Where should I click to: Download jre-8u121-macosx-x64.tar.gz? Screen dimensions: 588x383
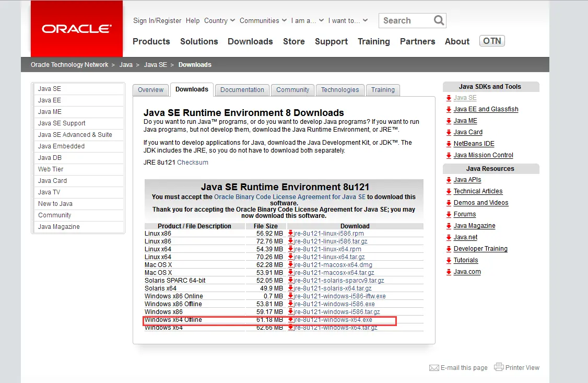pos(334,273)
